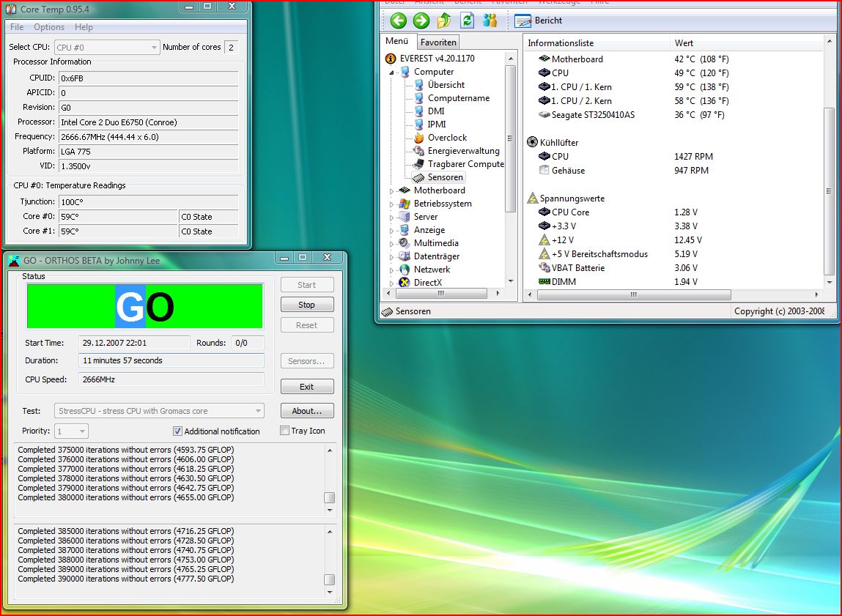Switch to the Favoriten tab in EVEREST
842x616 pixels.
(x=438, y=42)
